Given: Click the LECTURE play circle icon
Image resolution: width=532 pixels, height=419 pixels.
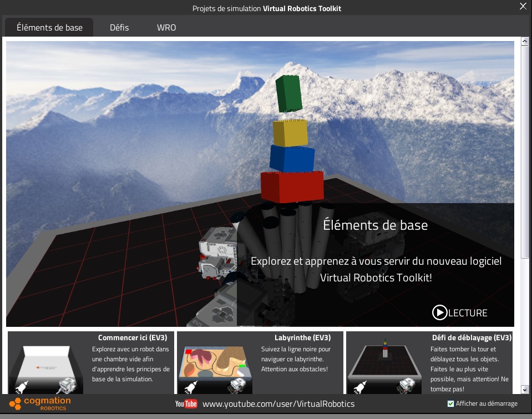Looking at the screenshot, I should [x=439, y=313].
